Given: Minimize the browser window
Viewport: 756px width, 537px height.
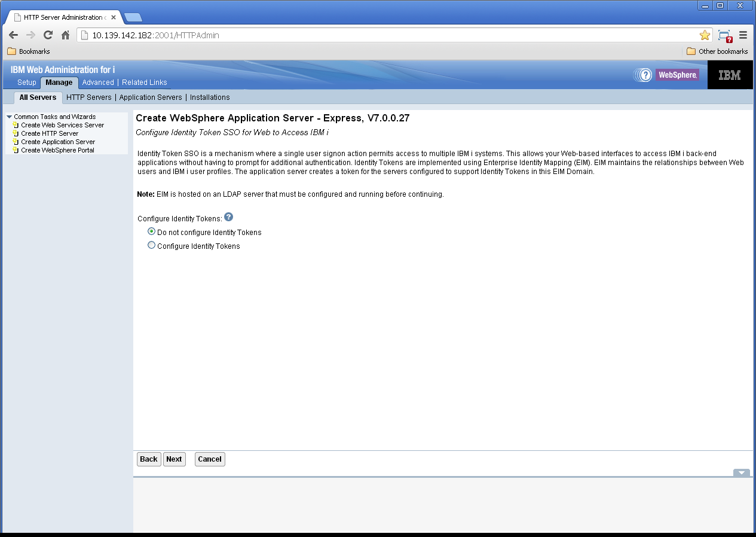Looking at the screenshot, I should click(705, 5).
